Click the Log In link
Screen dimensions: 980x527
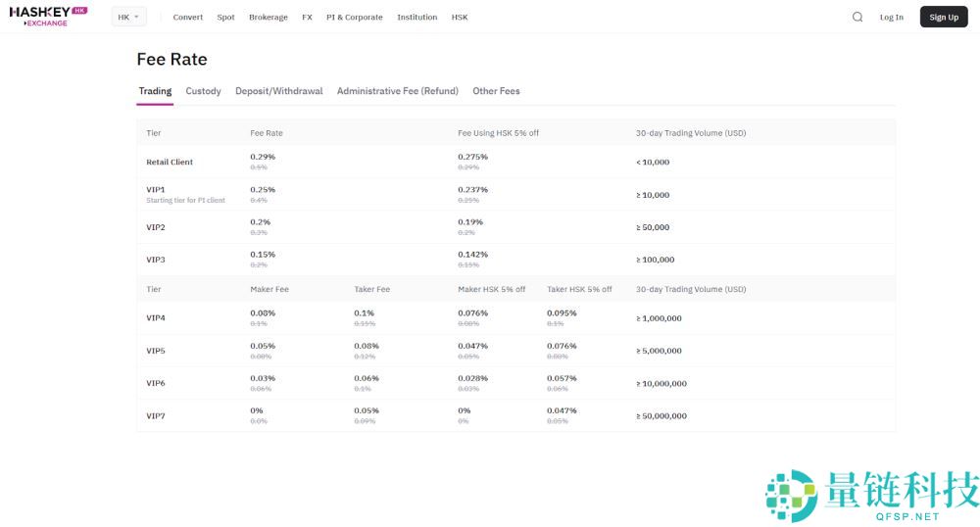pos(892,18)
